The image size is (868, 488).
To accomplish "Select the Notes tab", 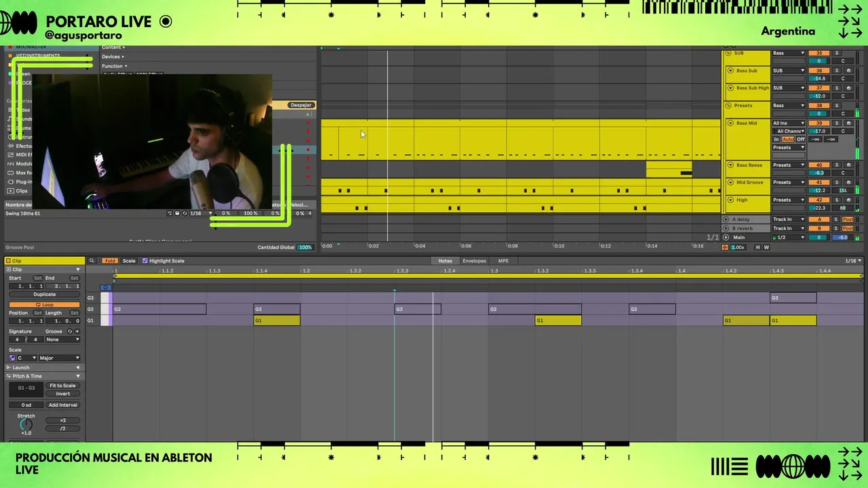I will pos(445,261).
